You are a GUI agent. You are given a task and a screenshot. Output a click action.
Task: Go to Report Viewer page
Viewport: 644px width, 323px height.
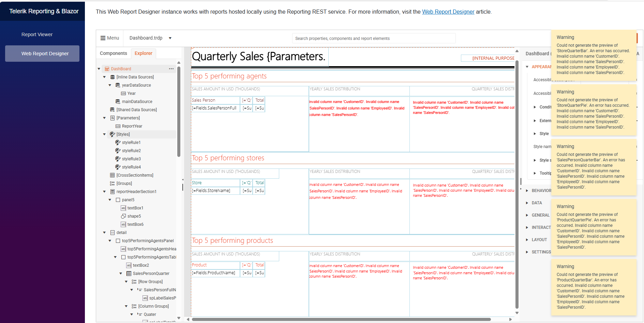[37, 34]
